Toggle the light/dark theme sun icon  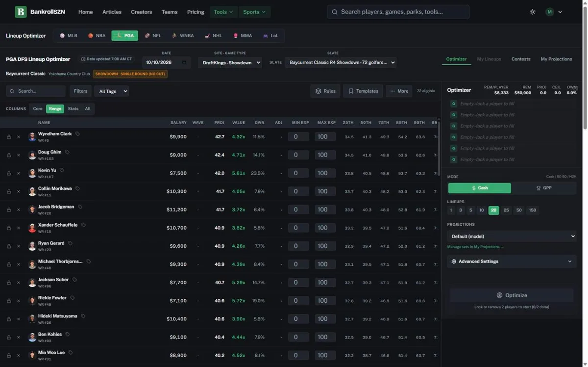pyautogui.click(x=533, y=12)
